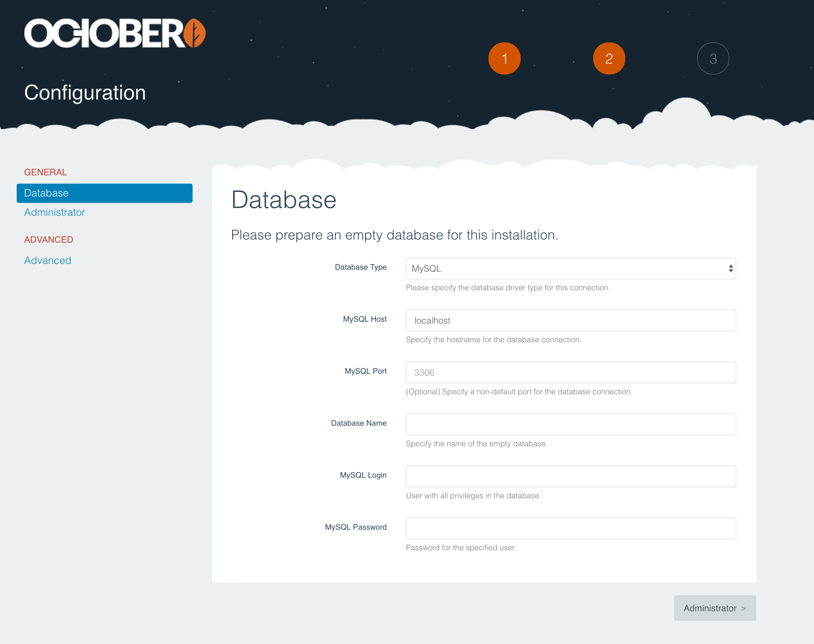814x644 pixels.
Task: Click the Database Type label
Action: [360, 267]
